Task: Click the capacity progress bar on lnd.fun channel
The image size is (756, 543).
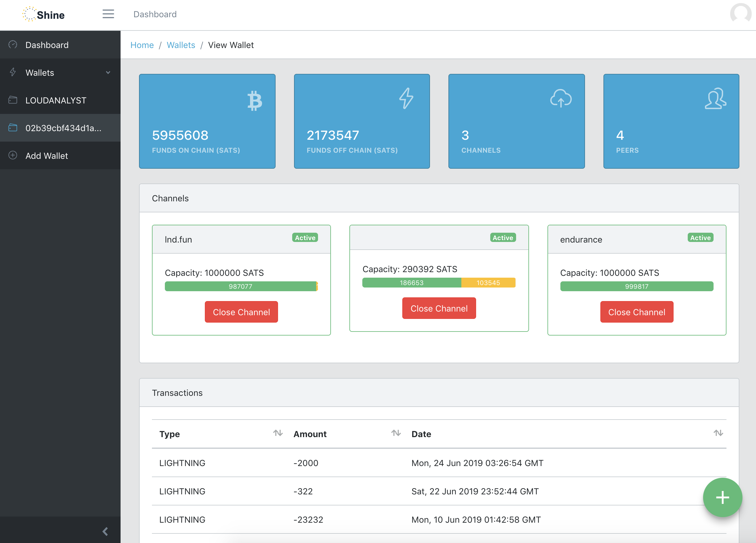Action: (241, 286)
